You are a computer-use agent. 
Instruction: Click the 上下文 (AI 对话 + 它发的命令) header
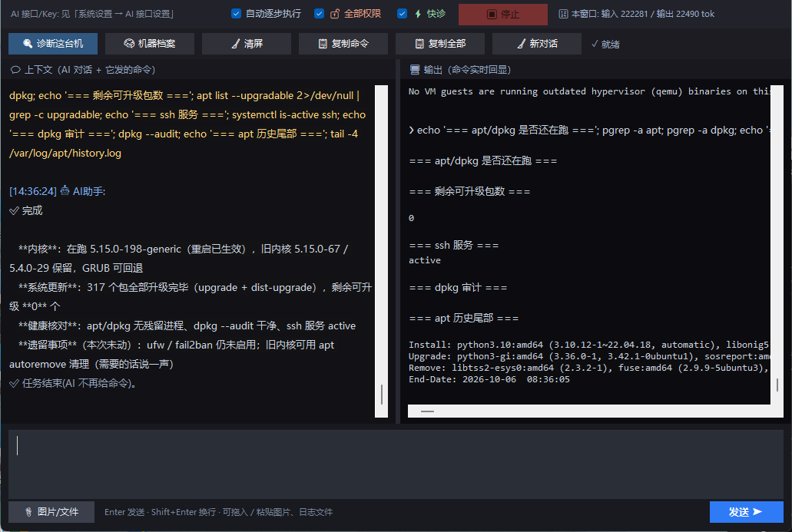[83, 70]
